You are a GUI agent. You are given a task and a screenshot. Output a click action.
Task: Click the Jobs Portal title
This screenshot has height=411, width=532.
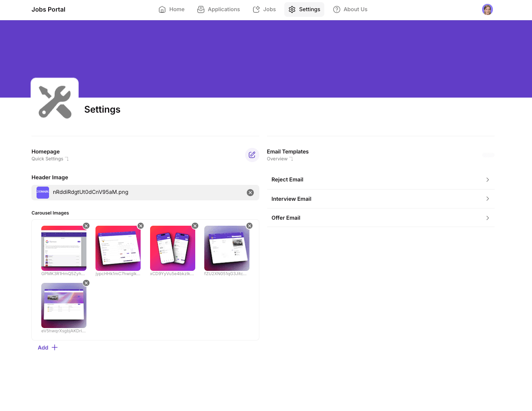(x=48, y=9)
